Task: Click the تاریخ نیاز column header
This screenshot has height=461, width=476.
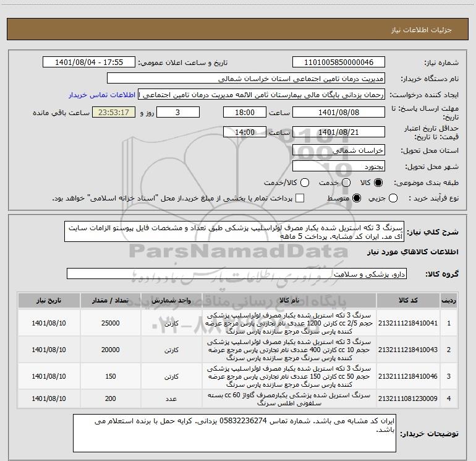Action: [49, 300]
